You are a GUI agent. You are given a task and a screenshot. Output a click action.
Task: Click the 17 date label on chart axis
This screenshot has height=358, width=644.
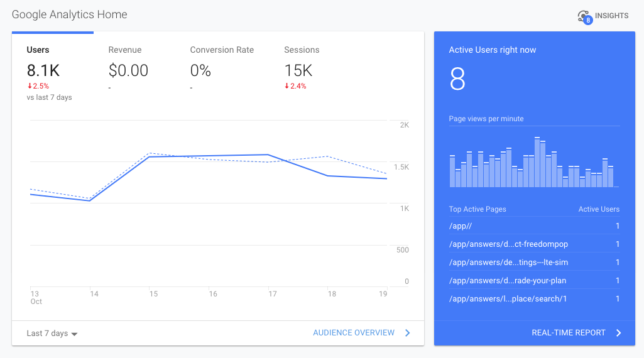273,294
